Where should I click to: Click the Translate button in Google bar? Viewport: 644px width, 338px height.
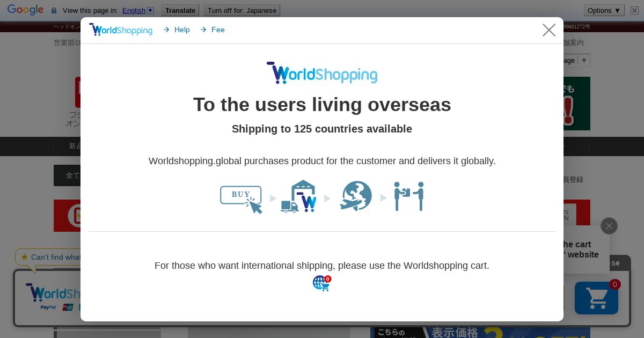point(180,10)
